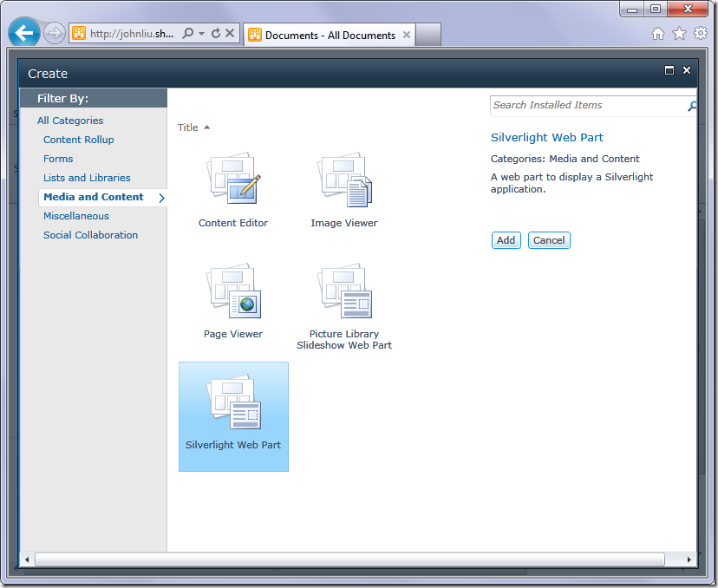Select the Content Editor web part icon

click(x=232, y=180)
